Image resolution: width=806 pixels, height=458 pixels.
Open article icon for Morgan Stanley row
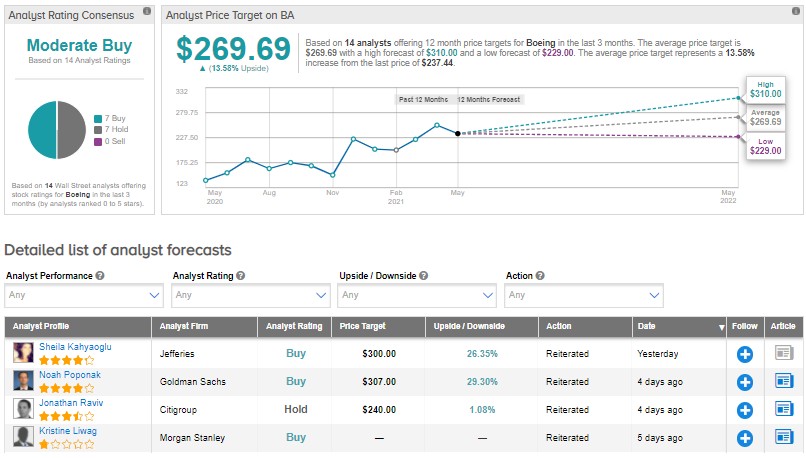pos(784,437)
